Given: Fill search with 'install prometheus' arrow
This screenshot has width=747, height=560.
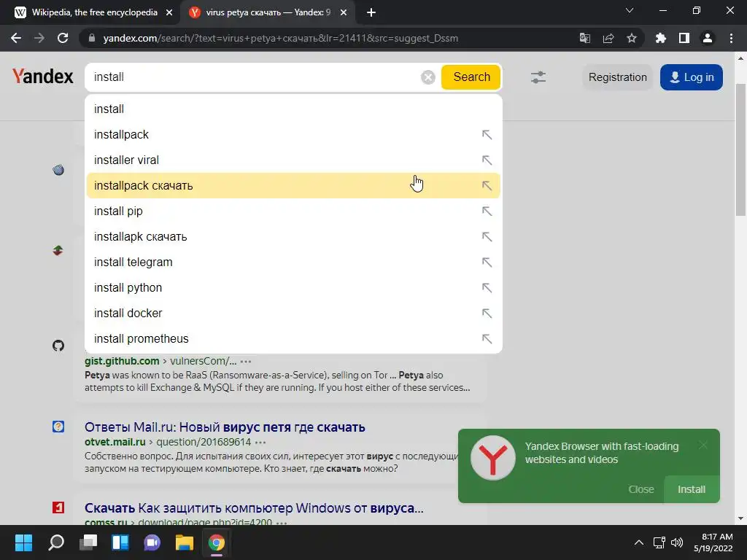Looking at the screenshot, I should click(x=487, y=338).
